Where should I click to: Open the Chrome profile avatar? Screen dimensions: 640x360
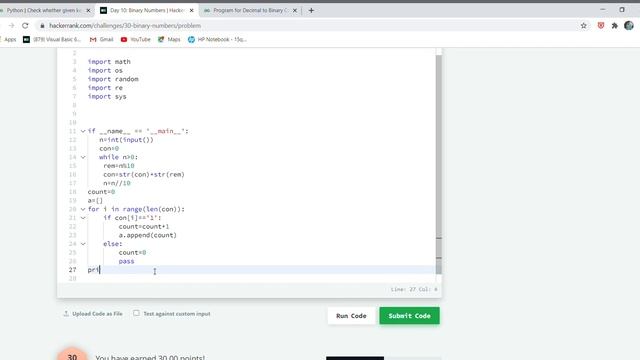click(x=629, y=26)
